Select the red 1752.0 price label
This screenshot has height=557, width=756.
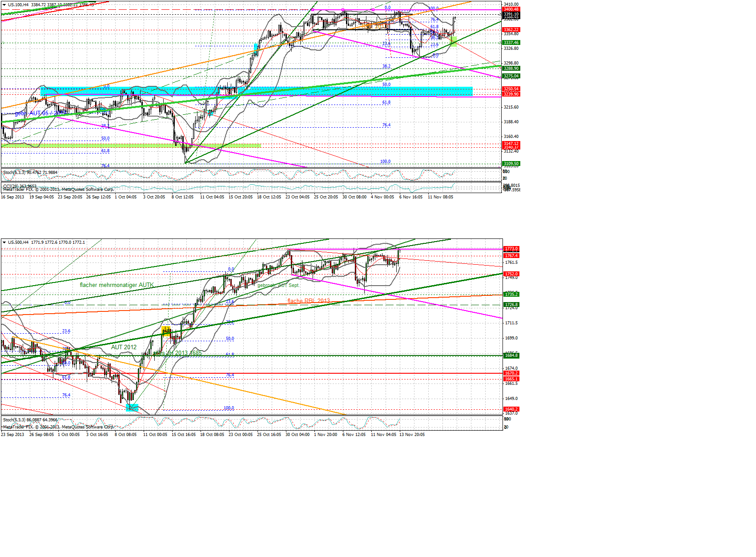point(511,274)
